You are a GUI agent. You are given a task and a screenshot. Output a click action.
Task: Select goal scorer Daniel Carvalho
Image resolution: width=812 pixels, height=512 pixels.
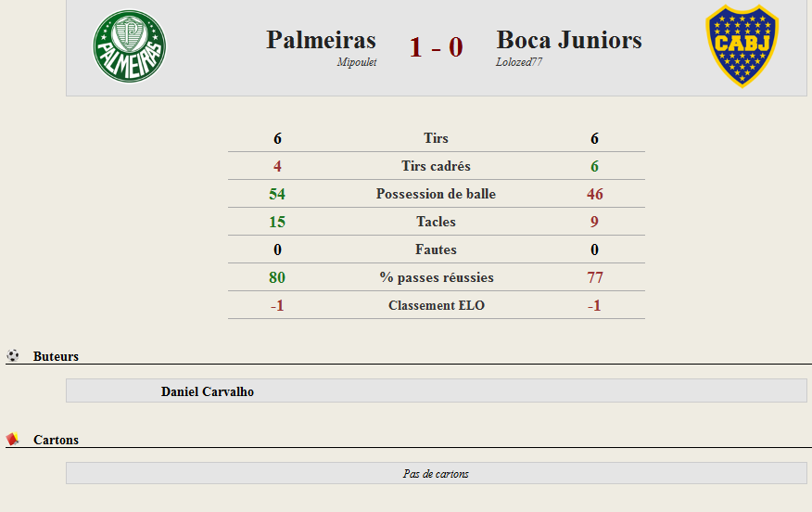[x=207, y=391]
